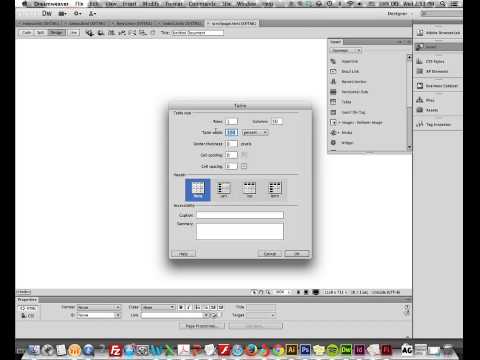The height and width of the screenshot is (360, 480).
Task: Click the Link field in Properties
Action: click(173, 315)
